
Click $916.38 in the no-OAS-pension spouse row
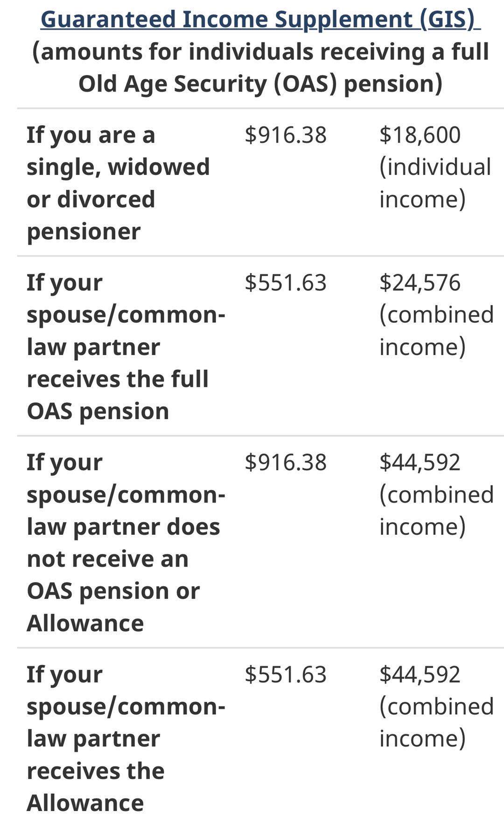285,462
